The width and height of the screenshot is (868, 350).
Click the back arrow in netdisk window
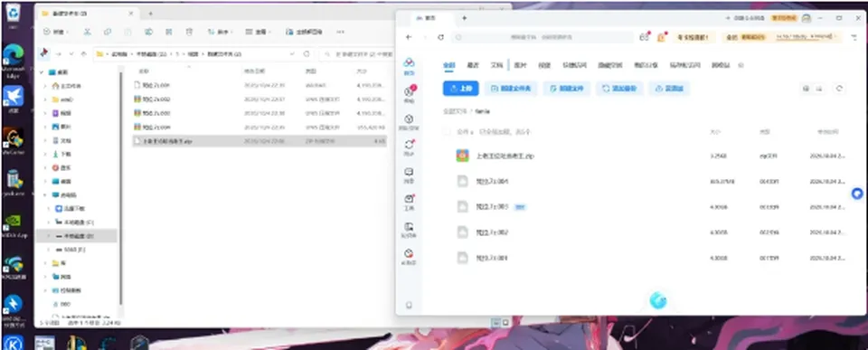click(x=409, y=37)
